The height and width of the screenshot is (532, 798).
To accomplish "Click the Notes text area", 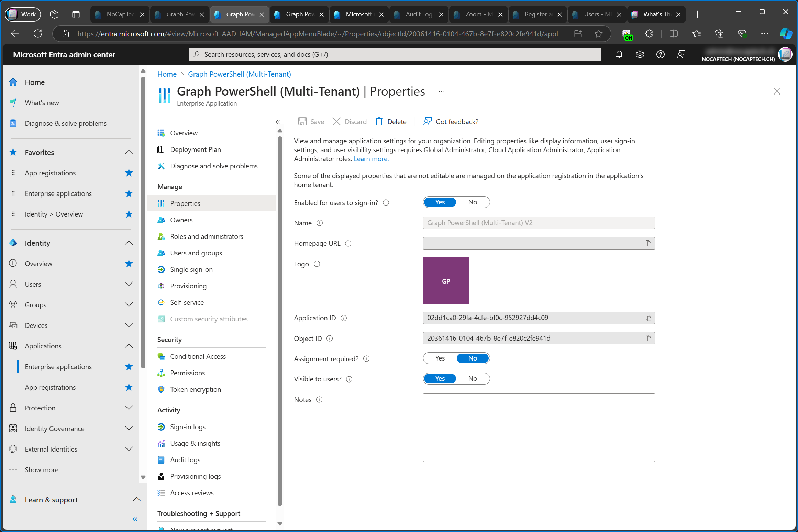I will (x=539, y=428).
